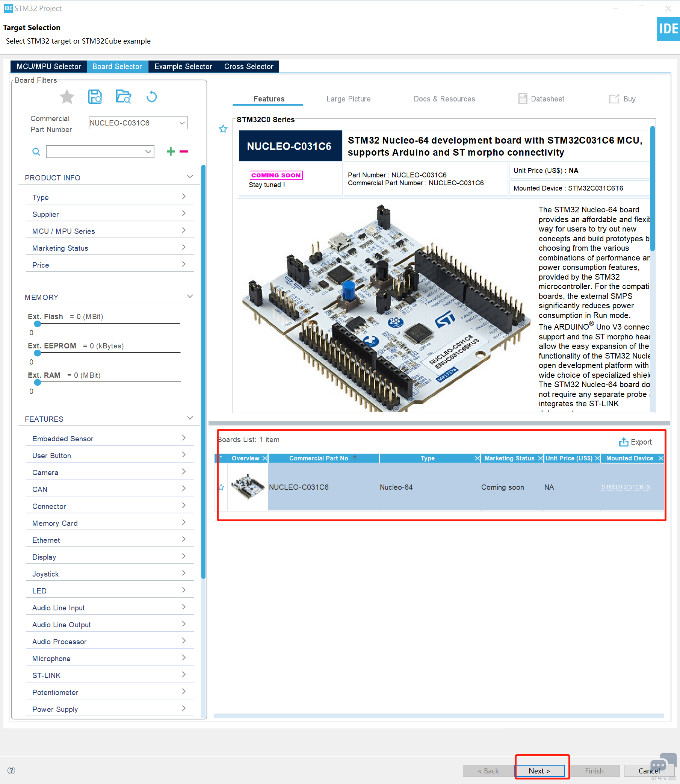680x784 pixels.
Task: Load a saved search from folder icon
Action: pyautogui.click(x=123, y=97)
